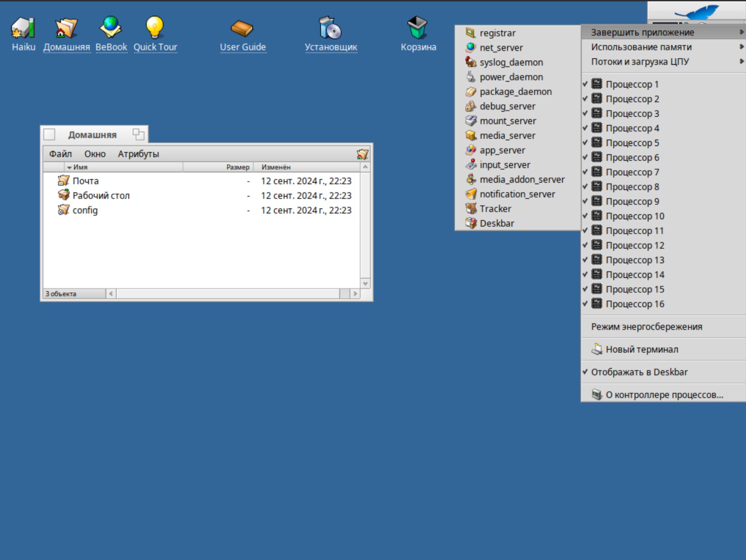
Task: Open the Корзина trash icon
Action: point(418,28)
